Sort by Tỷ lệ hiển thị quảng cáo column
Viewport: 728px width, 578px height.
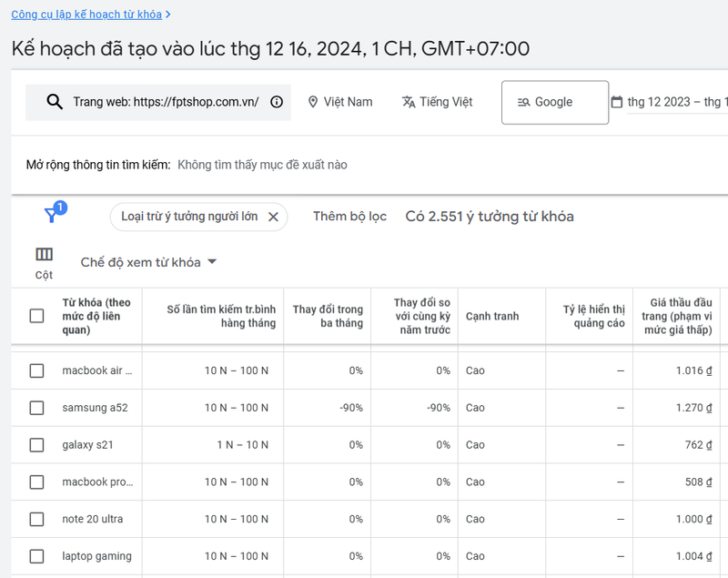pos(594,316)
